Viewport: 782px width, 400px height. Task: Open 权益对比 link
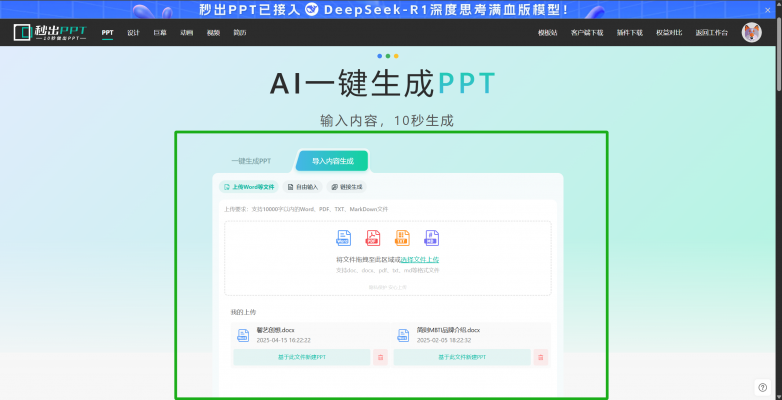click(669, 33)
